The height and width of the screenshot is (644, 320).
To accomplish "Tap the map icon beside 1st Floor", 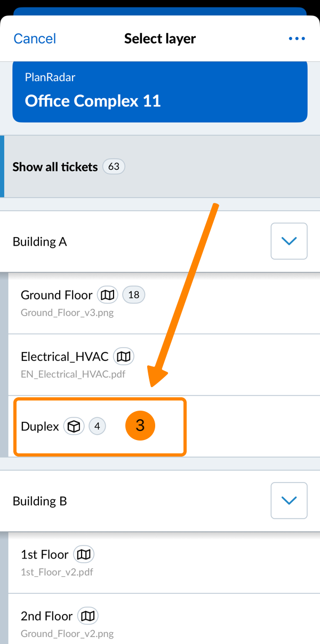I will [x=84, y=554].
